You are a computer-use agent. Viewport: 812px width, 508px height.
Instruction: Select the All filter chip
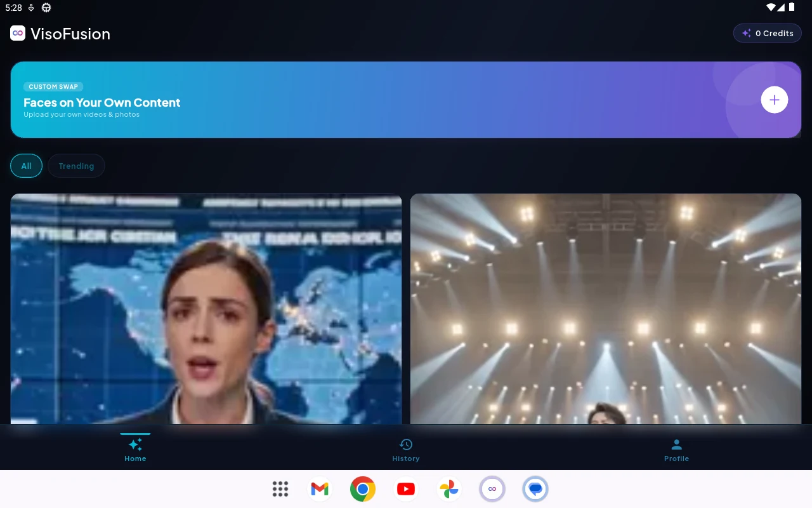[26, 166]
